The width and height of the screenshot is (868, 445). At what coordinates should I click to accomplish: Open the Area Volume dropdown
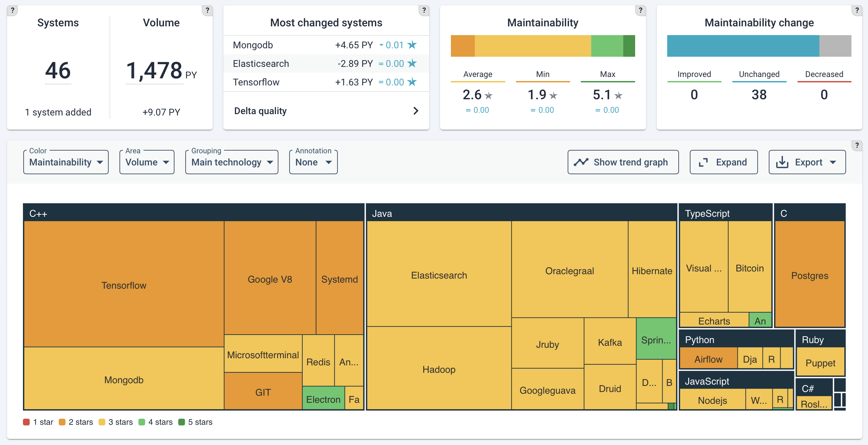point(147,162)
